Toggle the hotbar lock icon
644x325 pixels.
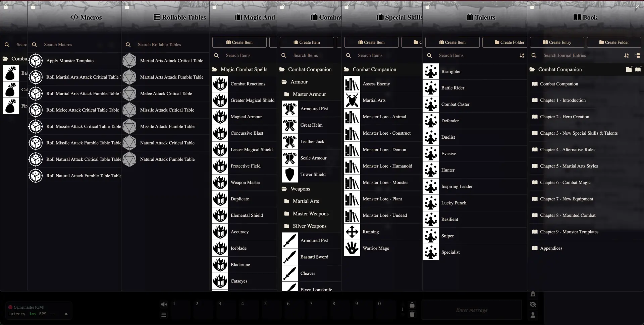coord(412,305)
